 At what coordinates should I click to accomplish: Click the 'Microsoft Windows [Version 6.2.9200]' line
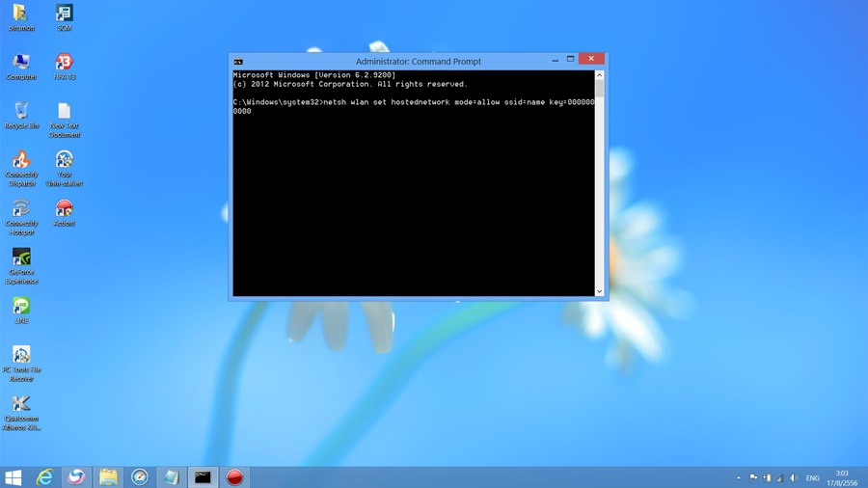pos(313,75)
